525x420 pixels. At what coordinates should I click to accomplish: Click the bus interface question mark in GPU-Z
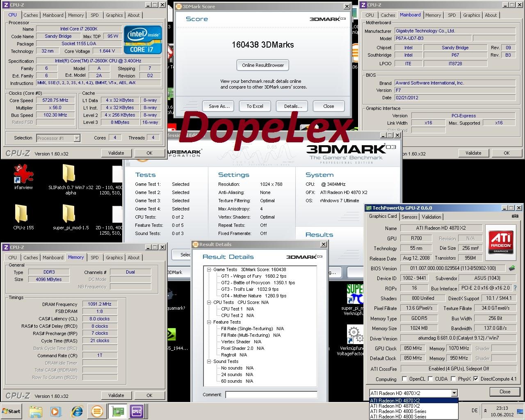click(515, 288)
